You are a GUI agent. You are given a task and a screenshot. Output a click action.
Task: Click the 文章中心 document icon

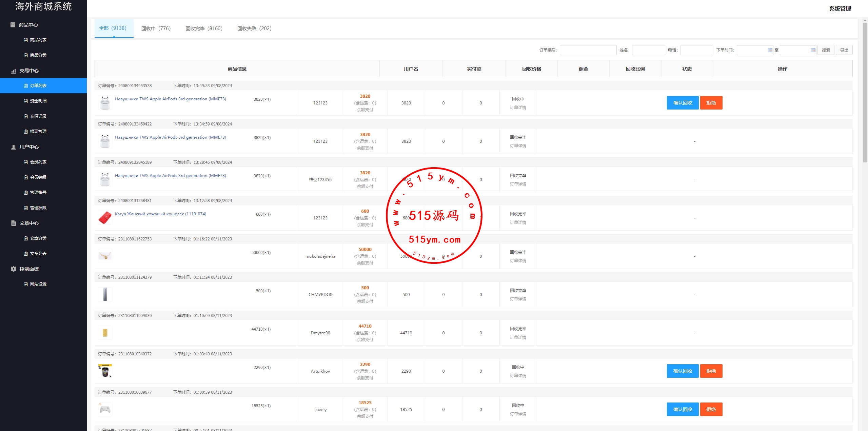click(14, 223)
